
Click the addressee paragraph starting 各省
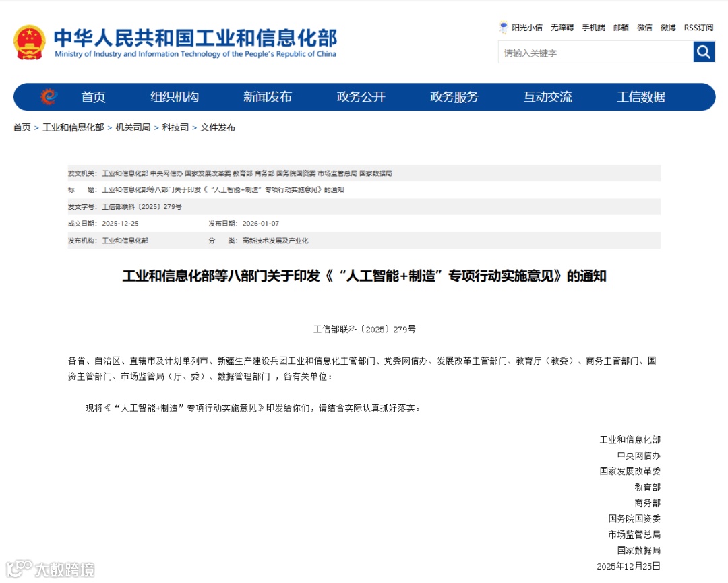coord(362,369)
